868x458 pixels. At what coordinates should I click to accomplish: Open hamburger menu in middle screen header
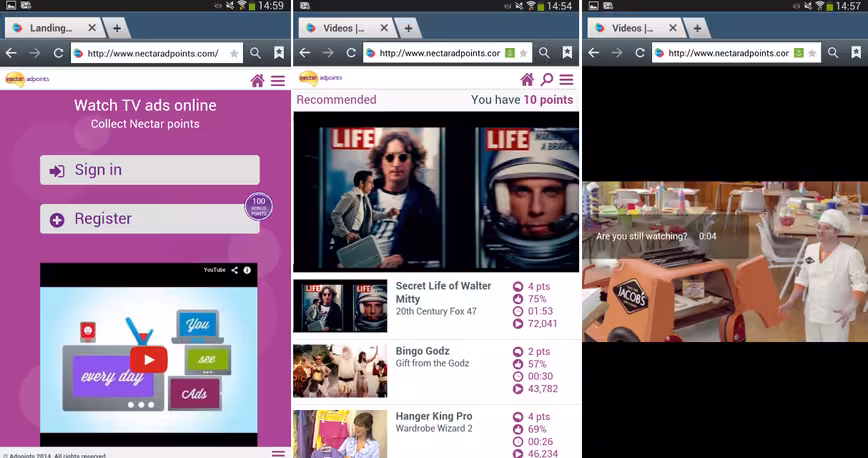tap(566, 80)
